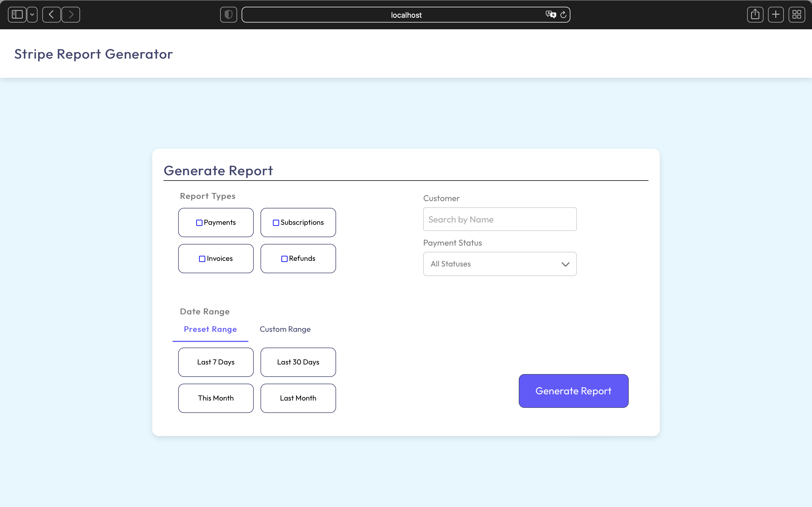Open the Privacy Report shield icon
The height and width of the screenshot is (507, 812).
pyautogui.click(x=228, y=14)
